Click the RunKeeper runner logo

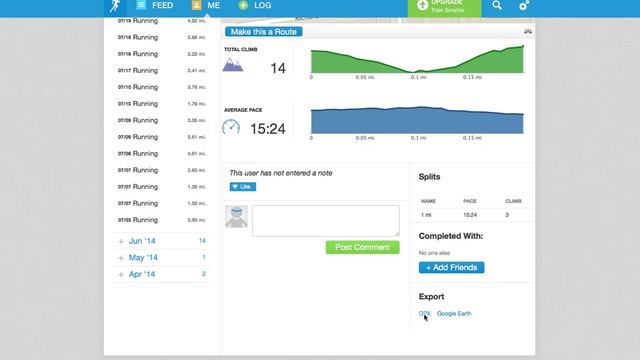pyautogui.click(x=115, y=6)
